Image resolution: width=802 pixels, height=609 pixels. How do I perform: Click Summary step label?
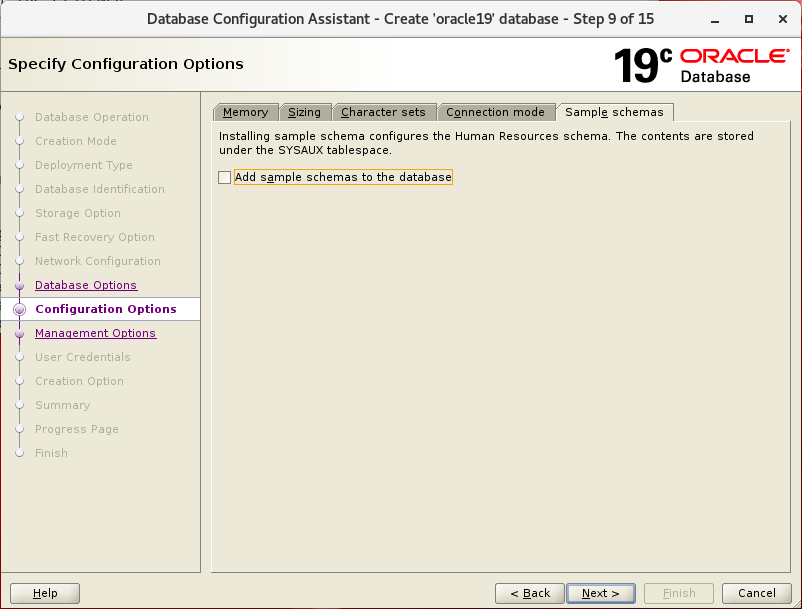tap(62, 405)
